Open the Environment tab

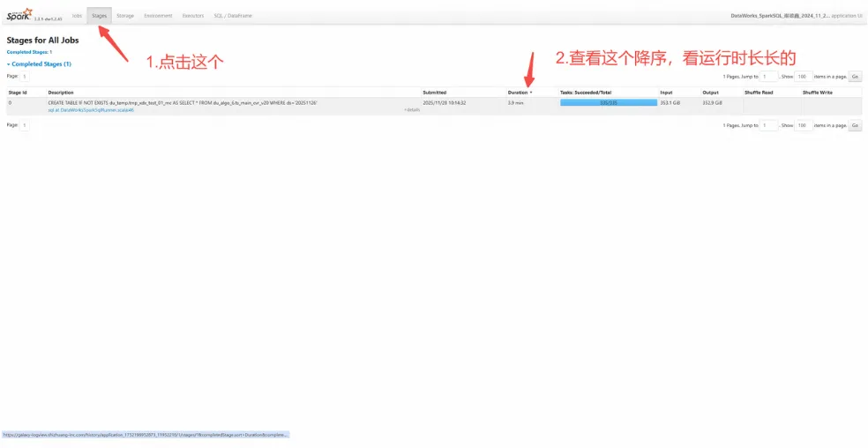158,16
